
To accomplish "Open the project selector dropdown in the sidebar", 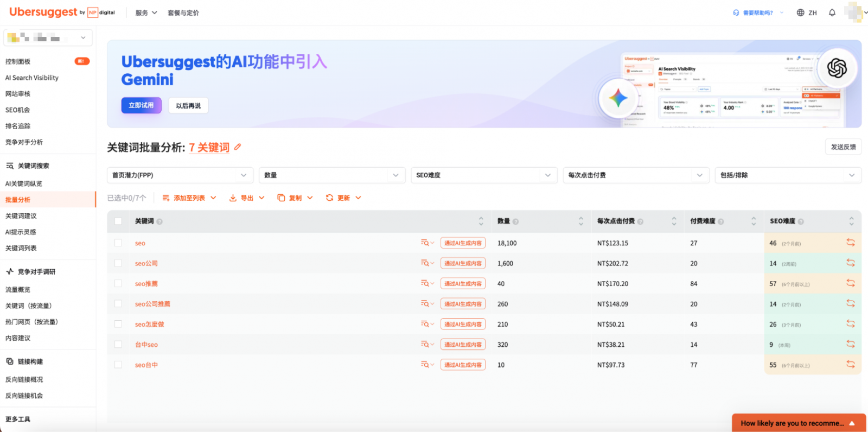I will (48, 37).
